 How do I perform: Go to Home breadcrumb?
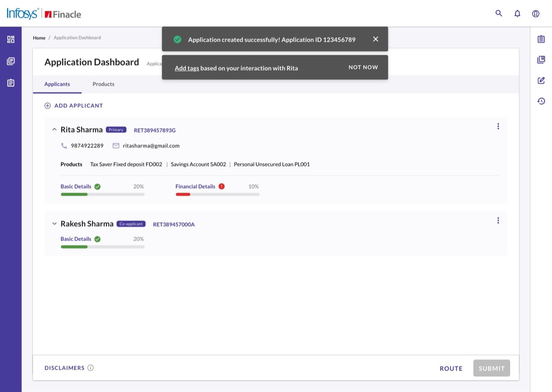39,38
